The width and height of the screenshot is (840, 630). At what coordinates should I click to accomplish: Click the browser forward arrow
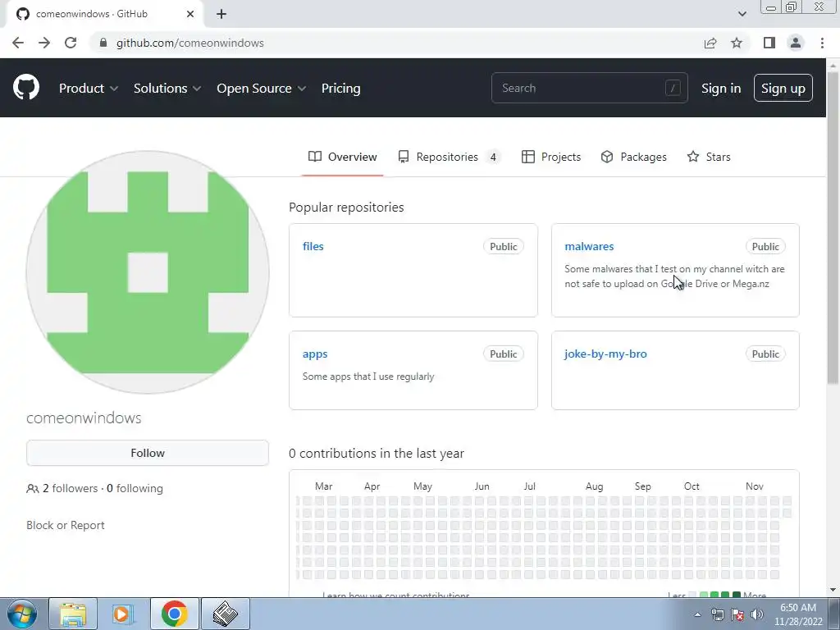pyautogui.click(x=44, y=43)
